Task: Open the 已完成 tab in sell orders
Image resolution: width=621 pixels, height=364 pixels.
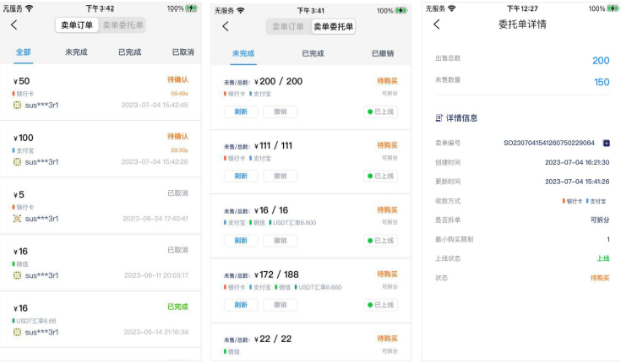Action: [x=129, y=52]
